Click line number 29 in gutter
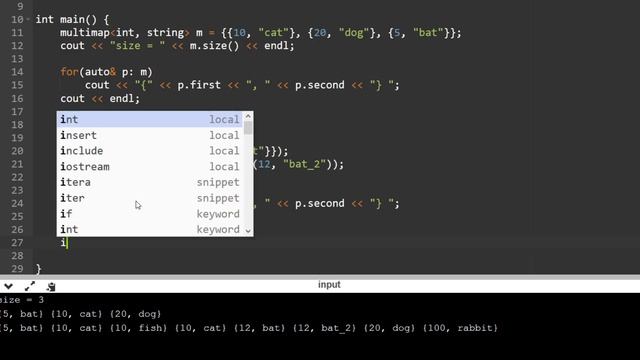Image resolution: width=640 pixels, height=360 pixels. (17, 269)
